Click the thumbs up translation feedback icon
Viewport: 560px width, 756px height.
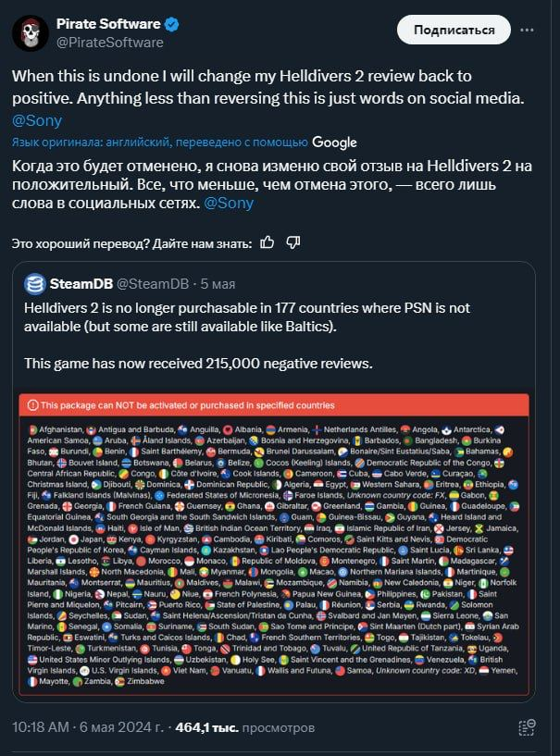[x=268, y=242]
